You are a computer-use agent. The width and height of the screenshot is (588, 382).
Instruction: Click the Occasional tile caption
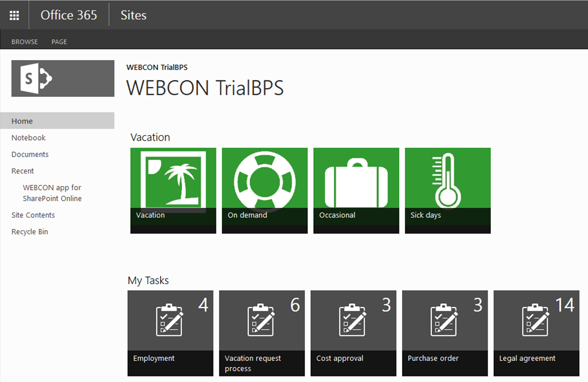337,215
